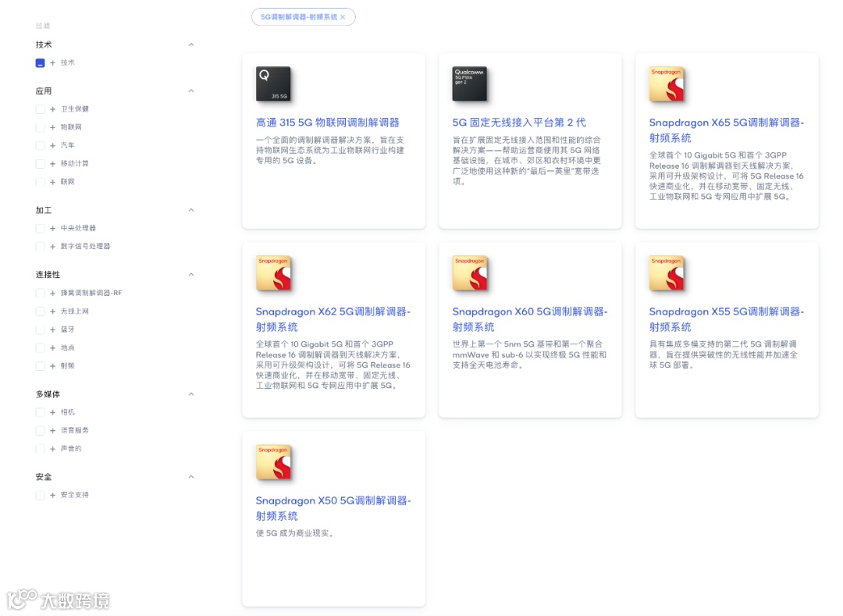Click the plus icon beside 中央处理器
The height and width of the screenshot is (616, 843).
point(53,229)
